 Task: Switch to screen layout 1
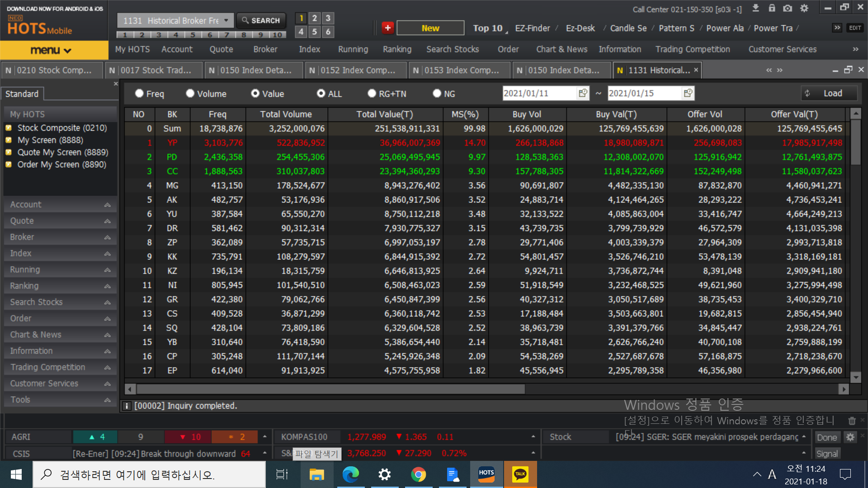(x=301, y=18)
